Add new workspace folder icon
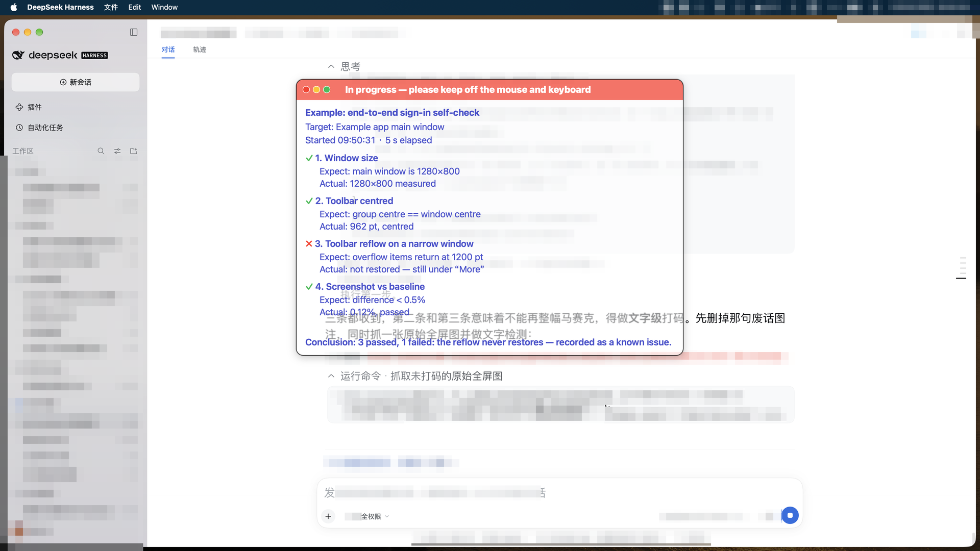Screen dimensions: 980x551 point(134,151)
